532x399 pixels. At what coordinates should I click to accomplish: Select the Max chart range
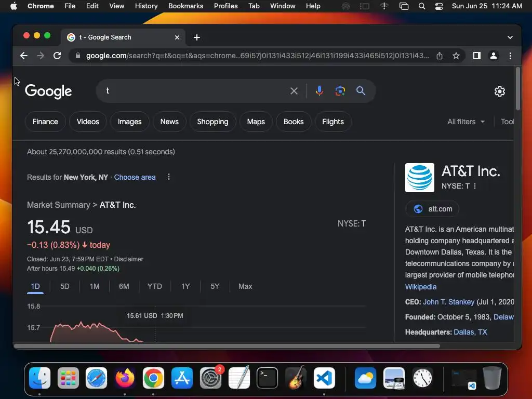(x=245, y=286)
